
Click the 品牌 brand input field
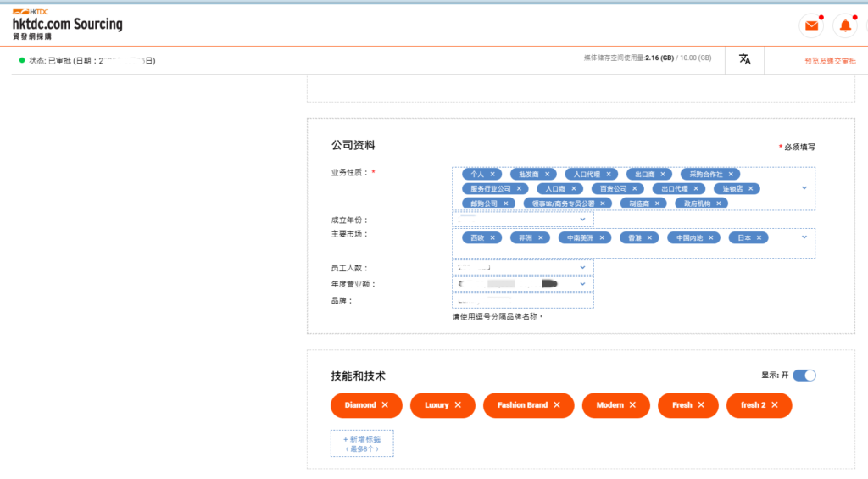click(523, 300)
